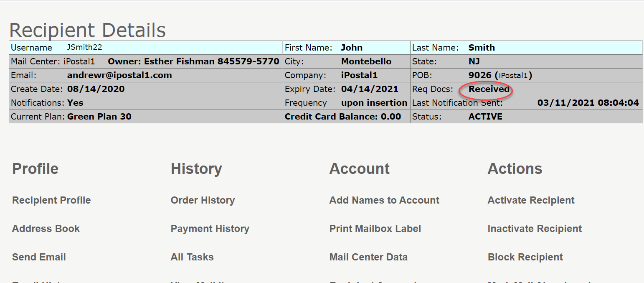Click the email andrewr@ipostal1.com

click(x=119, y=75)
